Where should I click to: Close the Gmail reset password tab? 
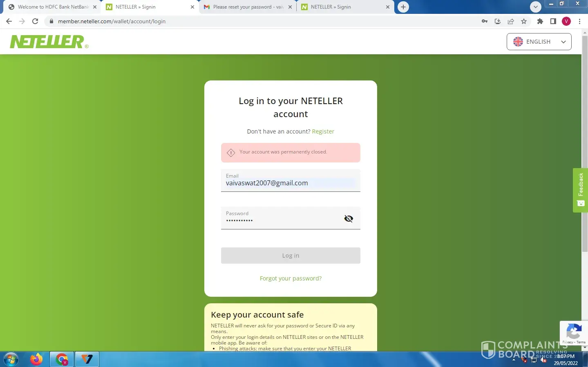point(290,7)
